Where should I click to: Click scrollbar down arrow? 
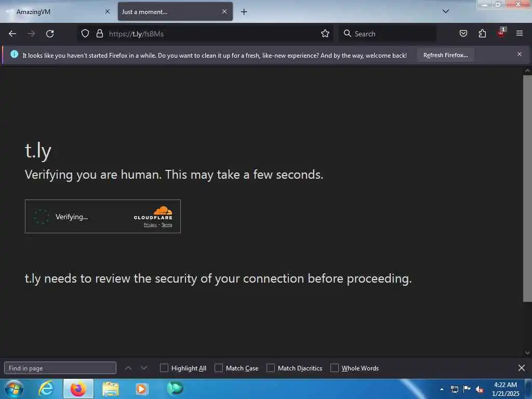pos(527,353)
